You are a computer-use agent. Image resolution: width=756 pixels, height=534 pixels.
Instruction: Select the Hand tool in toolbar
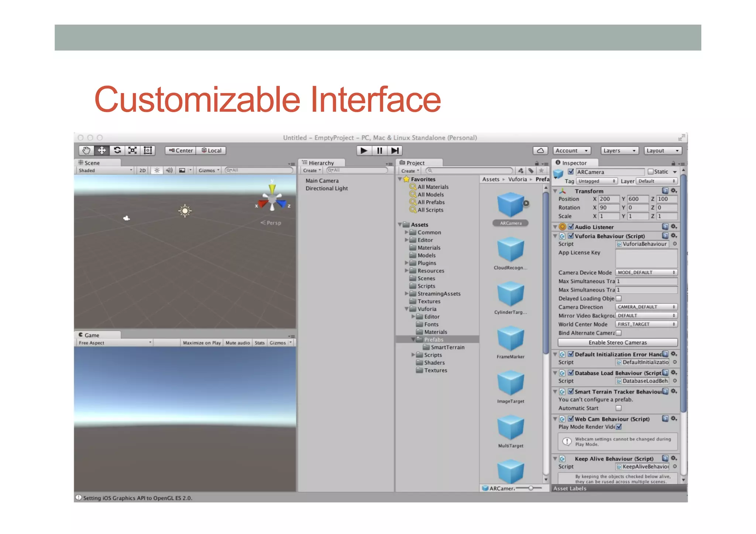tap(86, 151)
